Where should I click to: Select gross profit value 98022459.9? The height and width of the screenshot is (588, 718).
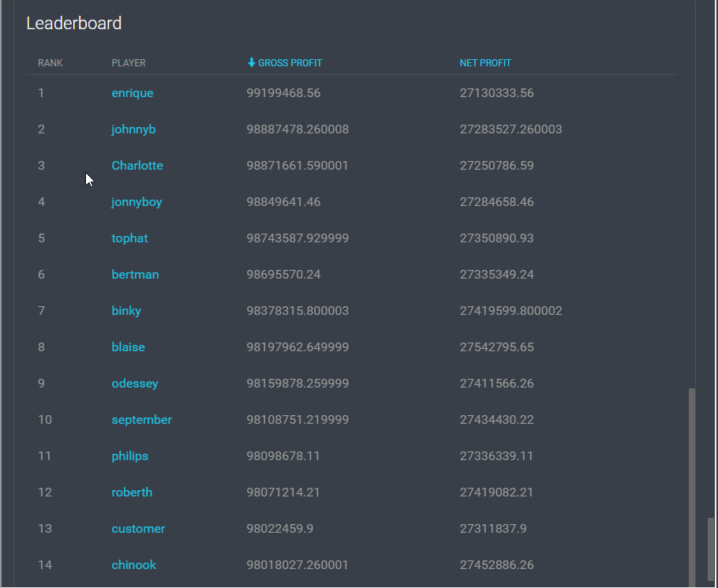click(280, 529)
